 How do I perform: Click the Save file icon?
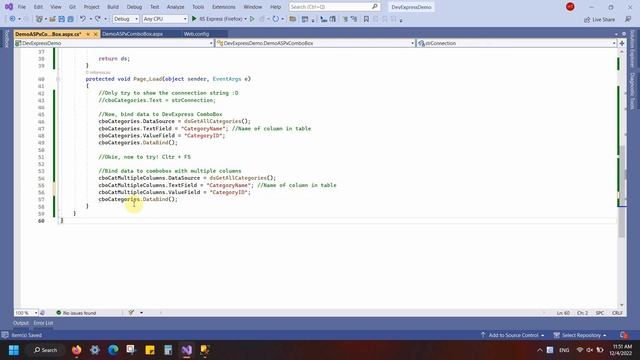(x=62, y=19)
